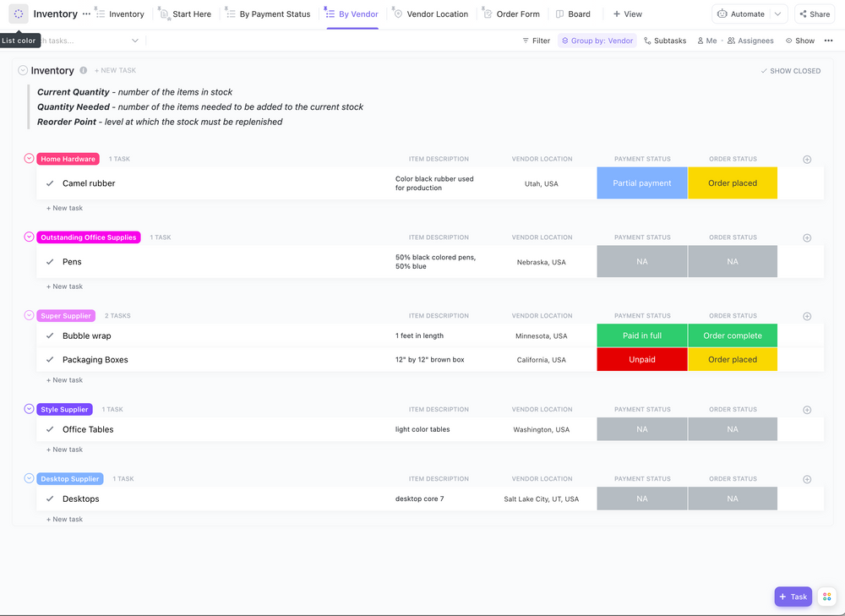The width and height of the screenshot is (845, 616).
Task: Open Filter options
Action: pos(535,41)
